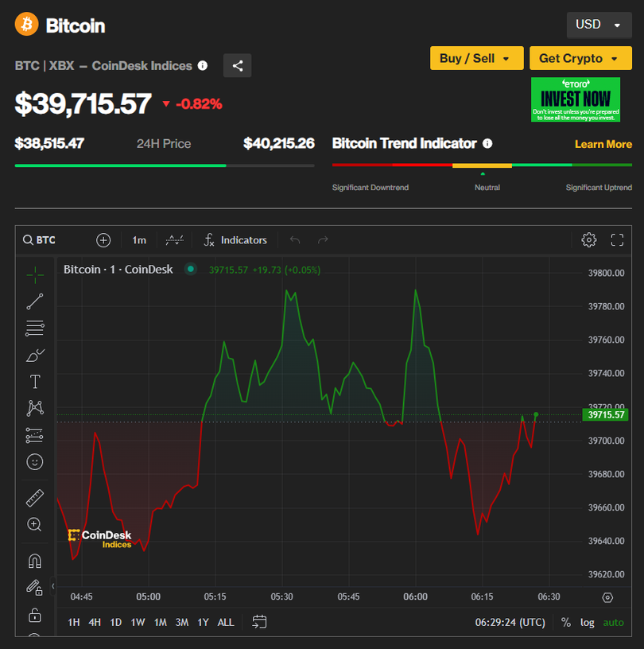Open chart settings gear icon
The width and height of the screenshot is (644, 649).
click(x=588, y=239)
